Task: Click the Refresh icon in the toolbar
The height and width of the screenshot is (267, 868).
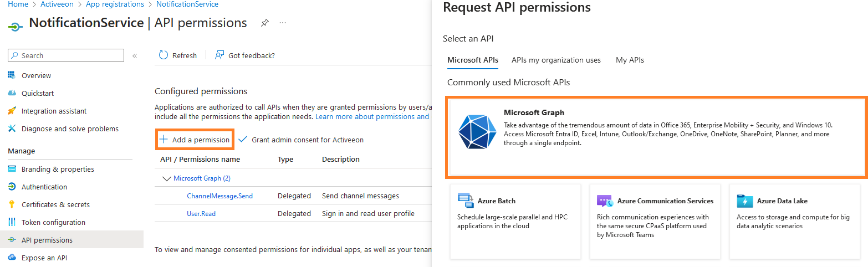Action: (164, 55)
